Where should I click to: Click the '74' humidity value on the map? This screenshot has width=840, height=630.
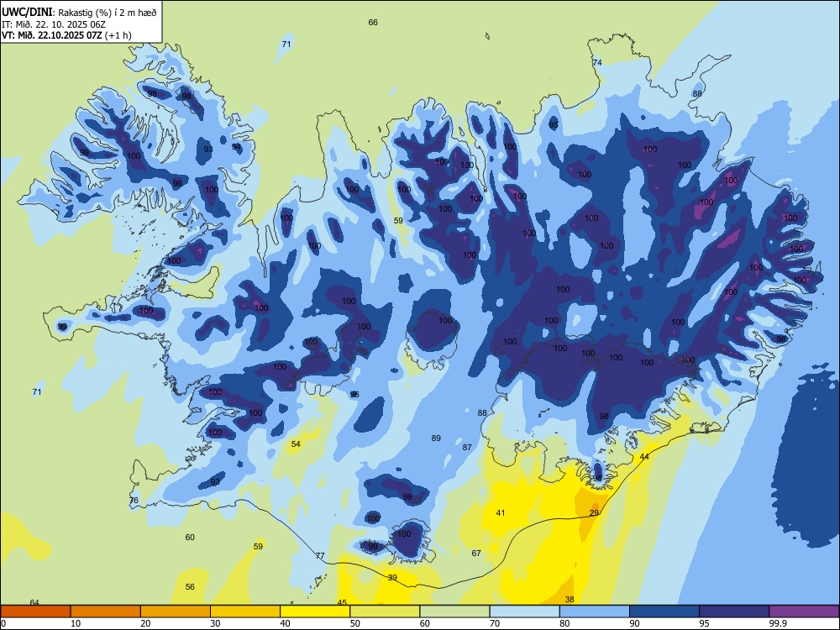click(596, 62)
